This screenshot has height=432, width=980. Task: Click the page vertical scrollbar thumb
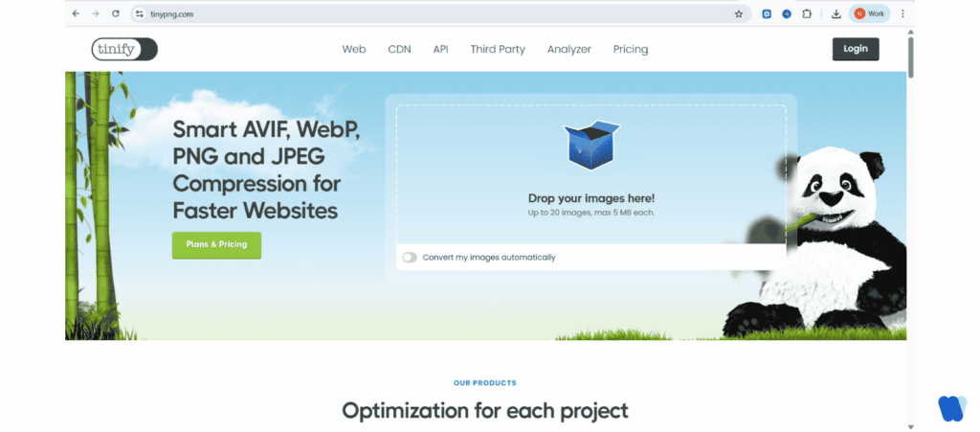(x=911, y=57)
